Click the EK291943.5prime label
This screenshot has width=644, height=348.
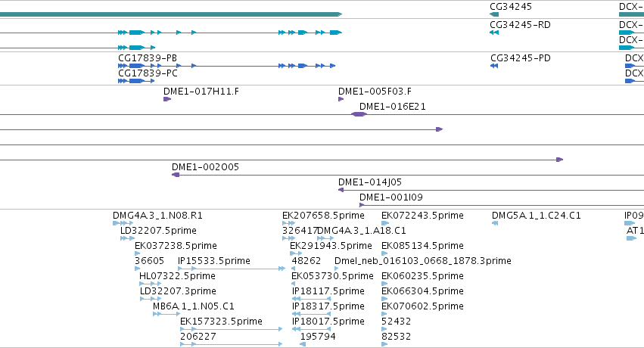pyautogui.click(x=331, y=246)
